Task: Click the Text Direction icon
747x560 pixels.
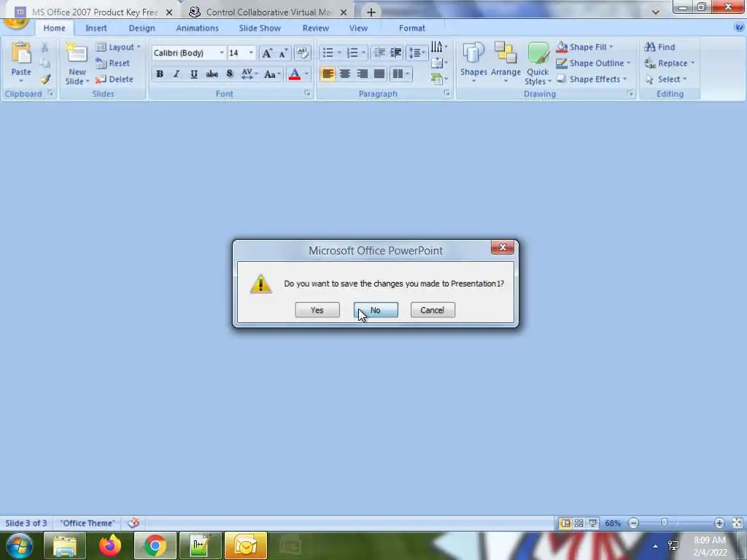Action: [438, 47]
